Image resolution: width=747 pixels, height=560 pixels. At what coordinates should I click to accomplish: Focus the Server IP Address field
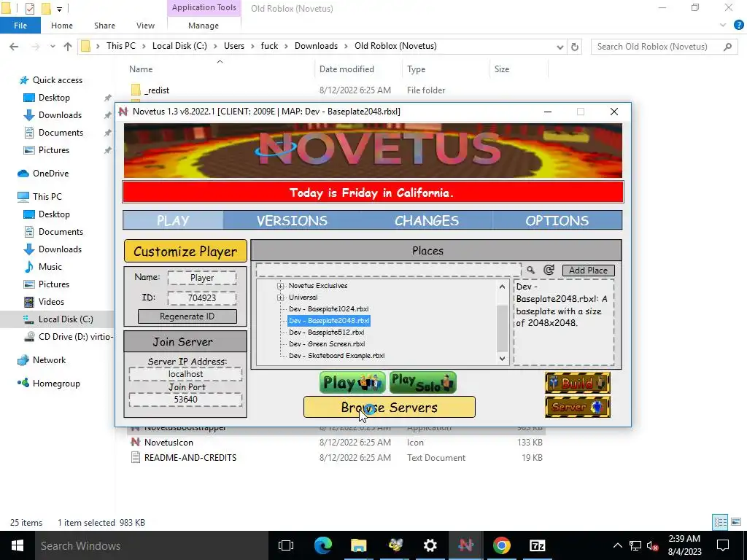coord(185,374)
